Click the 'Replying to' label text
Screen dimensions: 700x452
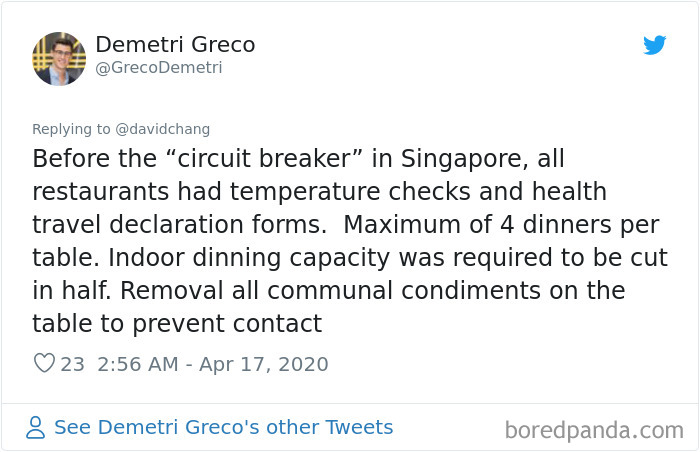[x=71, y=129]
